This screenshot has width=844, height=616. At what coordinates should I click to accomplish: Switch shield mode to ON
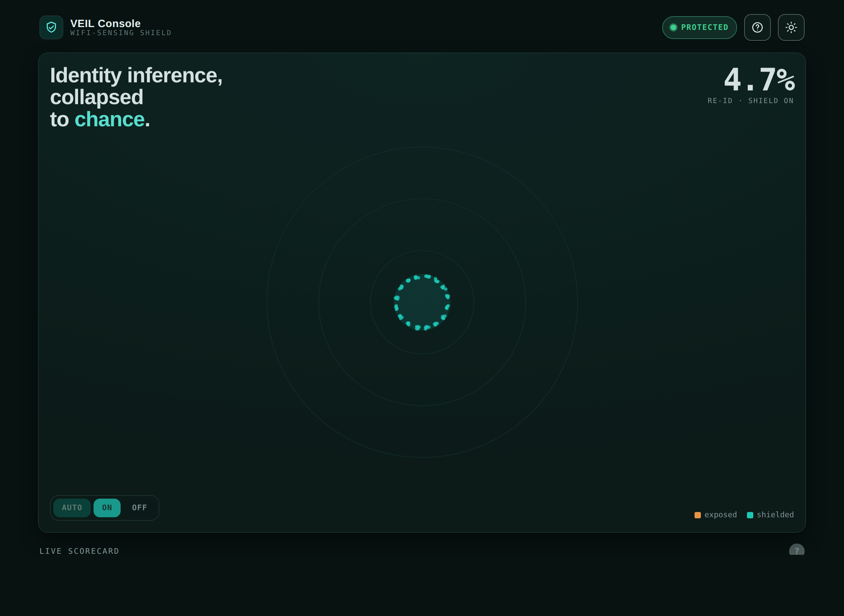click(x=107, y=507)
